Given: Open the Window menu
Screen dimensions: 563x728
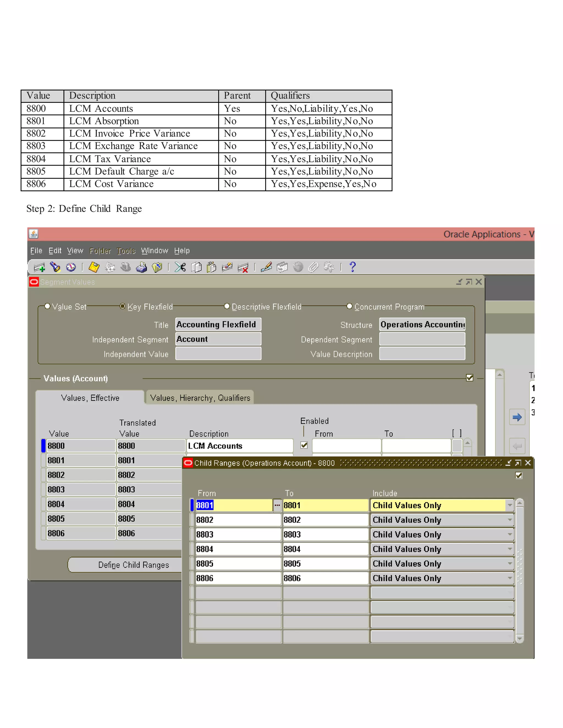Looking at the screenshot, I should pyautogui.click(x=155, y=251).
